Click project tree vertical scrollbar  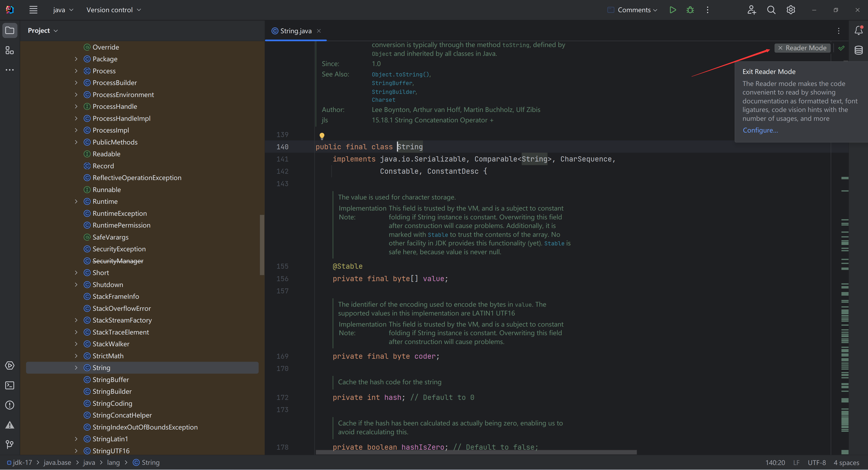(262, 245)
